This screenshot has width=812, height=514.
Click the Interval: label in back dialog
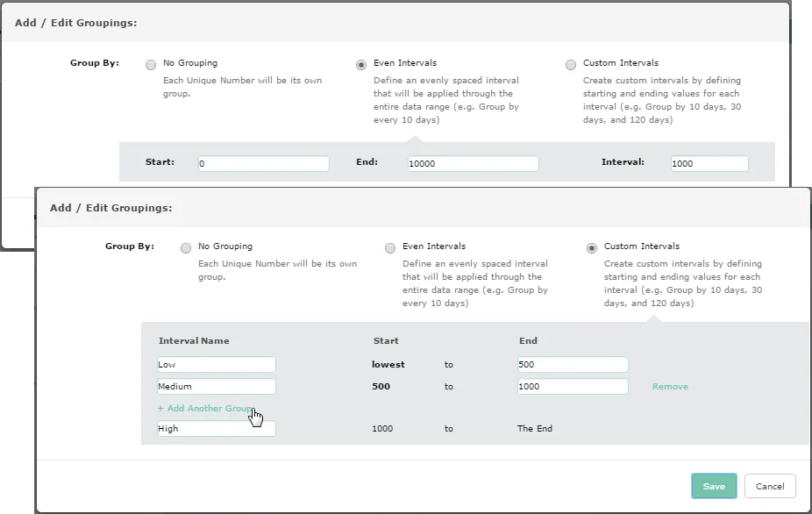click(x=623, y=162)
